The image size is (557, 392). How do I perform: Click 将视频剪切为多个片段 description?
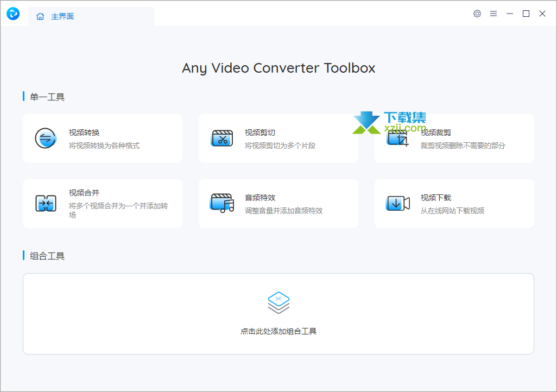click(x=280, y=146)
